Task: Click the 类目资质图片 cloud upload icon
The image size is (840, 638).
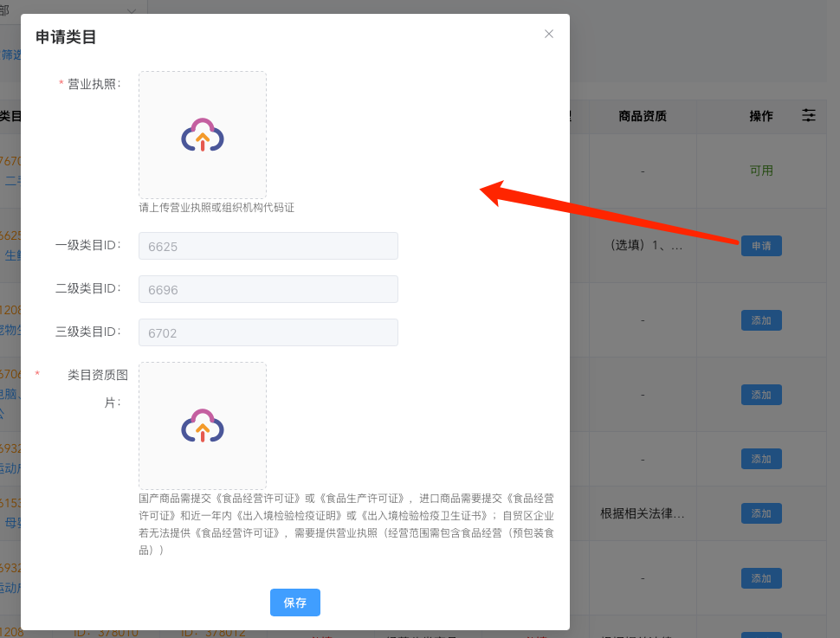Action: click(203, 426)
